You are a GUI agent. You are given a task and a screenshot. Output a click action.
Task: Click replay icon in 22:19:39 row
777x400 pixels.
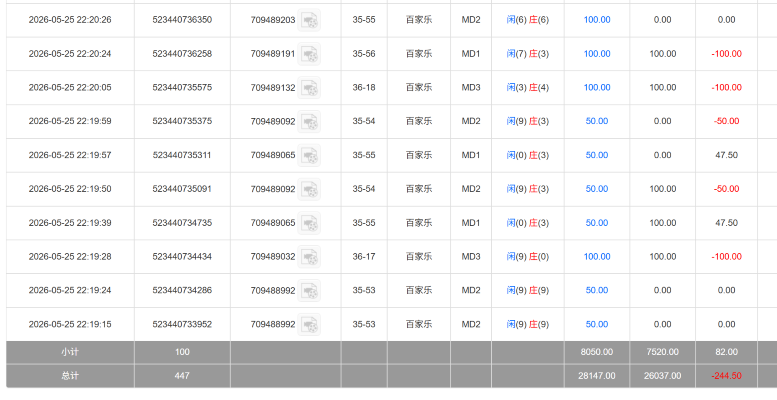309,223
